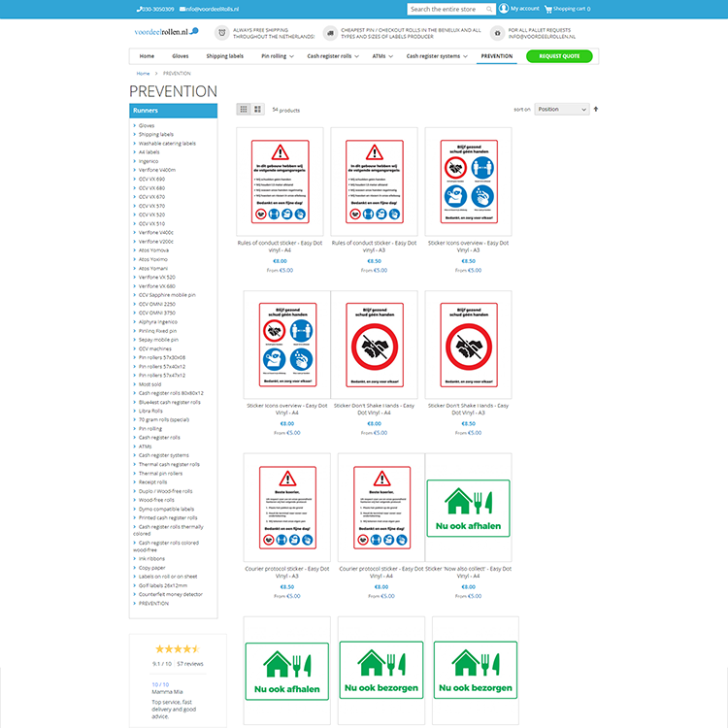Image resolution: width=728 pixels, height=728 pixels.
Task: Go to Shipping labels menu item
Action: coord(224,56)
